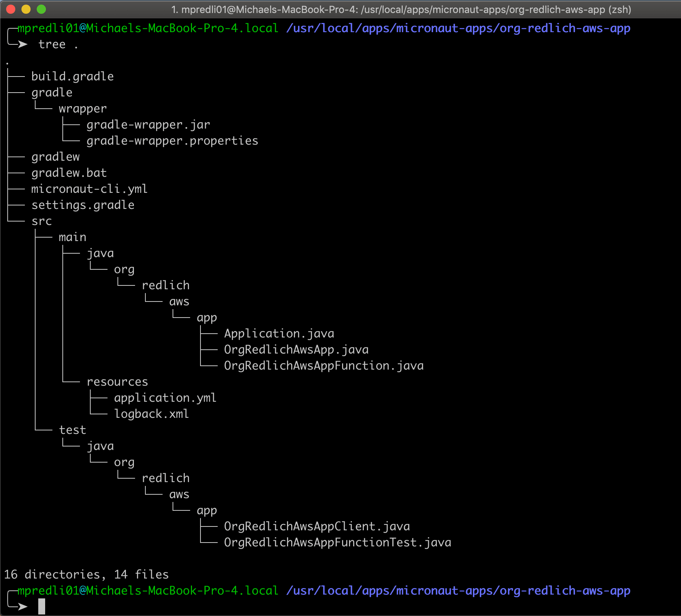Image resolution: width=681 pixels, height=616 pixels.
Task: Click micronaut-cli.yml in the tree
Action: tap(89, 189)
